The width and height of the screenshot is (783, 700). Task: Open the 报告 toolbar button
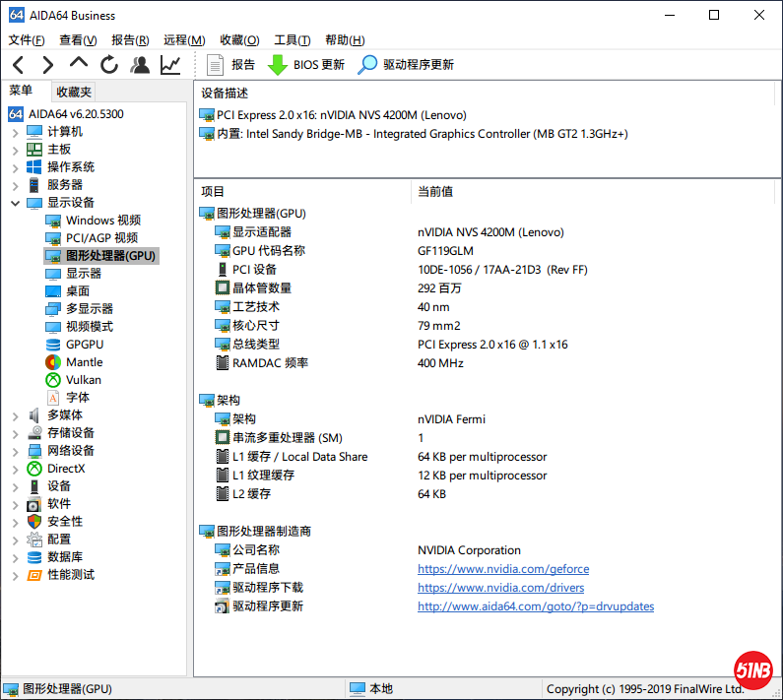(231, 65)
